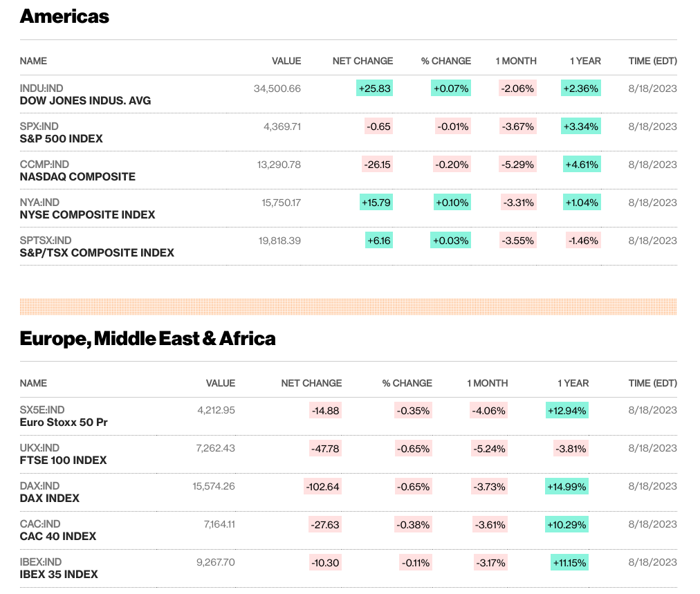
Task: Click the CAC:IND ticker symbol
Action: [40, 523]
